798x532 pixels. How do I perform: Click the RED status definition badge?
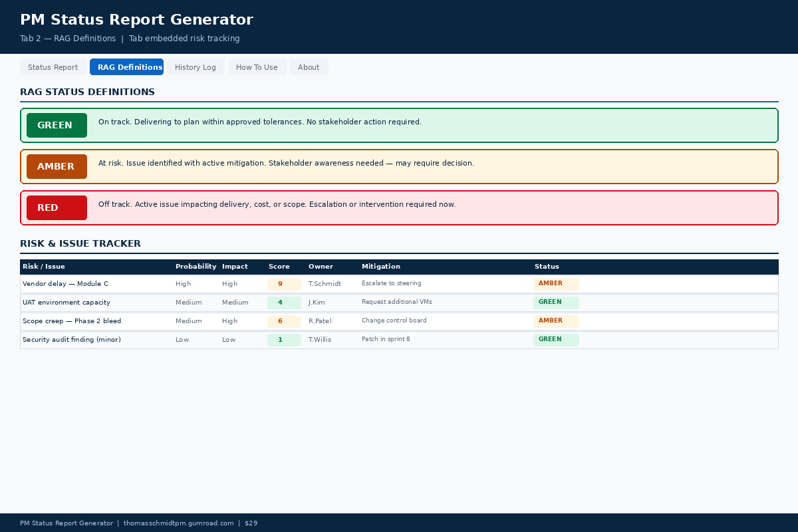tap(57, 208)
